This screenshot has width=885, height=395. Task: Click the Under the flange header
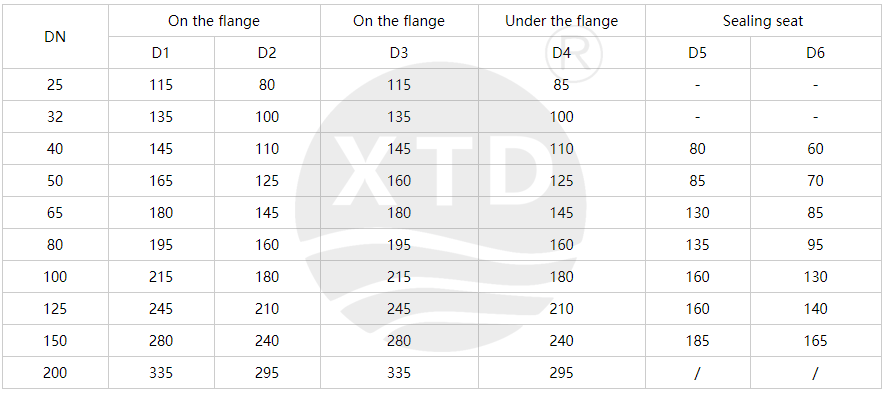(x=562, y=21)
